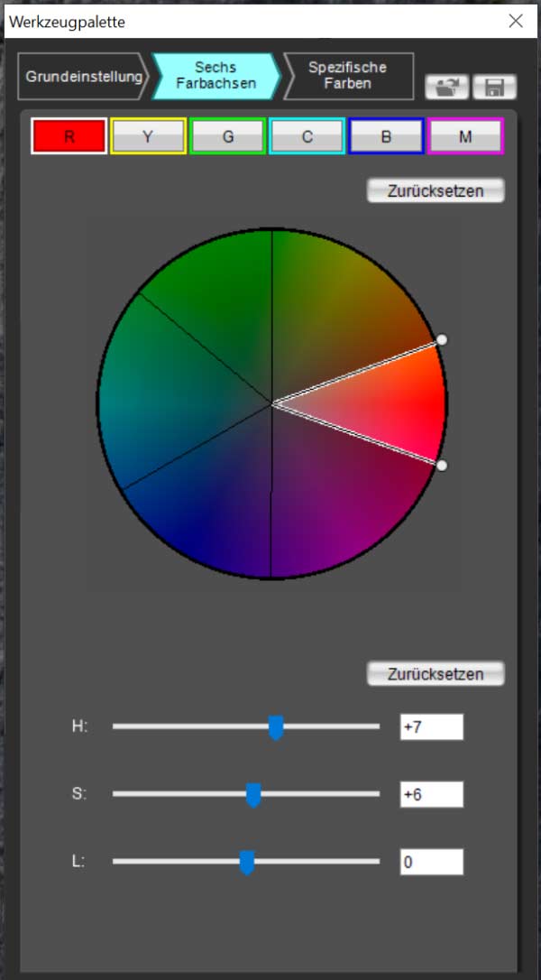Switch to the Grundeinstellung tab
Viewport: 541px width, 980px height.
click(x=83, y=77)
